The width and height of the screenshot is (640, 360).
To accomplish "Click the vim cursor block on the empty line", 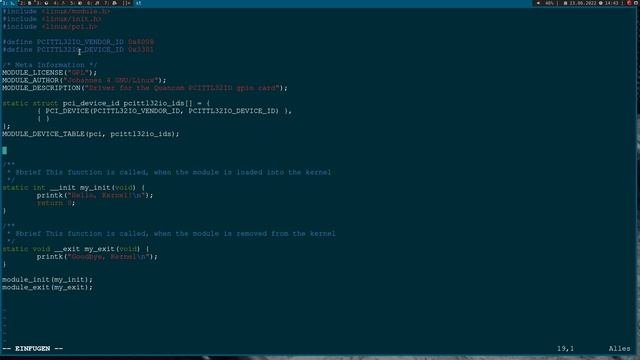I will tap(4, 151).
